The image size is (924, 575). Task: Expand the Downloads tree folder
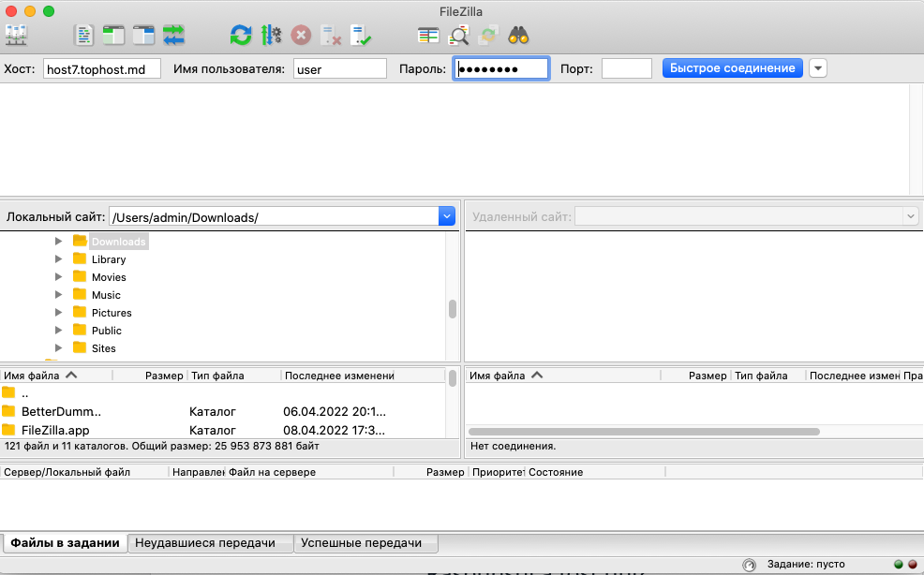(x=58, y=241)
